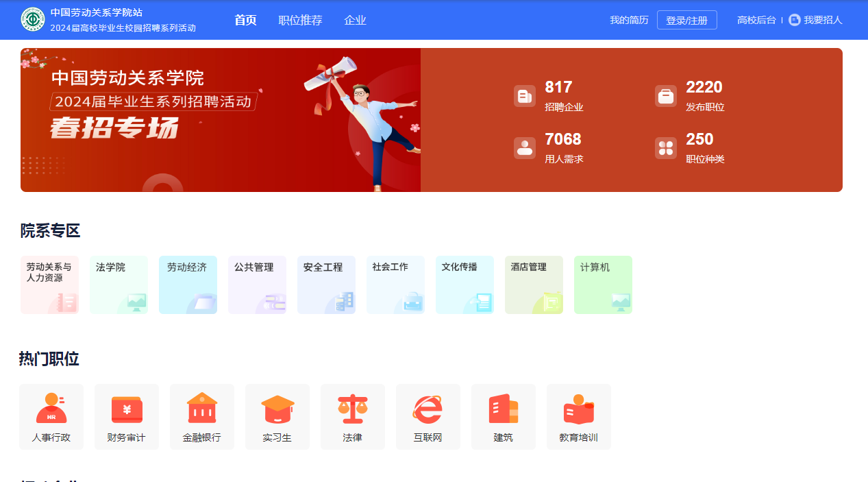Select 计算机 department card
The width and height of the screenshot is (868, 482).
point(604,285)
